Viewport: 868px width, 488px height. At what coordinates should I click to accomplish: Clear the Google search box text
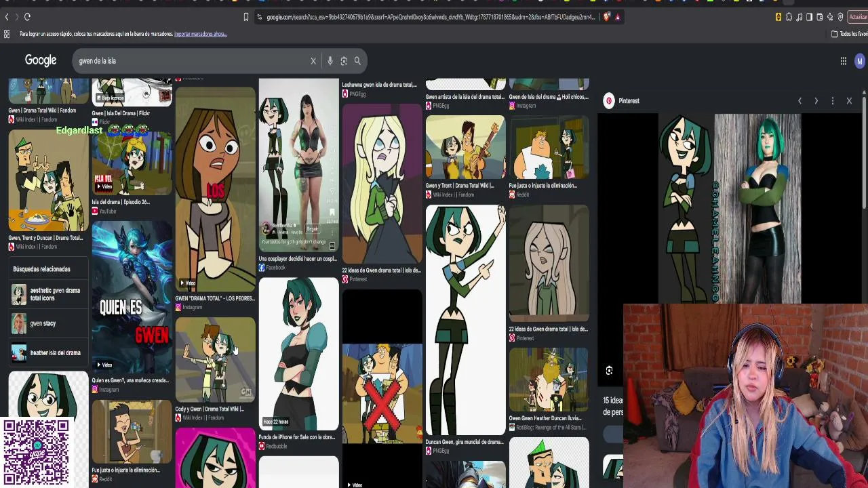(313, 61)
